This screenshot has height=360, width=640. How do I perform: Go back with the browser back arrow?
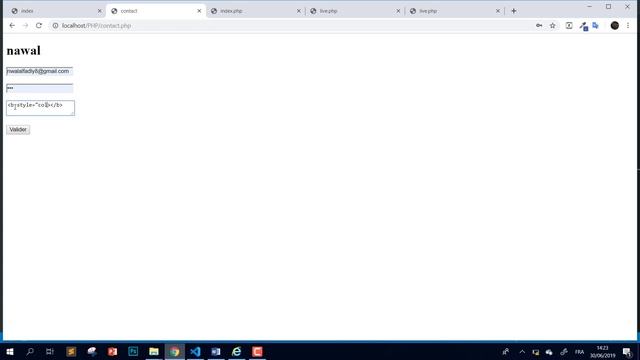[12, 25]
